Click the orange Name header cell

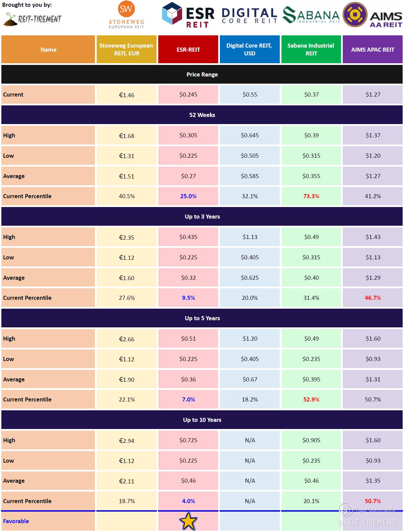point(48,50)
